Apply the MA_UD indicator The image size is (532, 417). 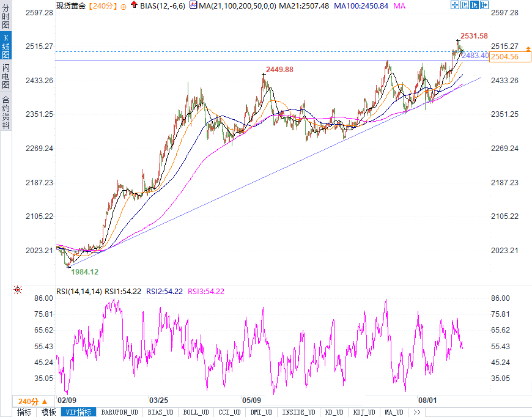click(x=394, y=412)
